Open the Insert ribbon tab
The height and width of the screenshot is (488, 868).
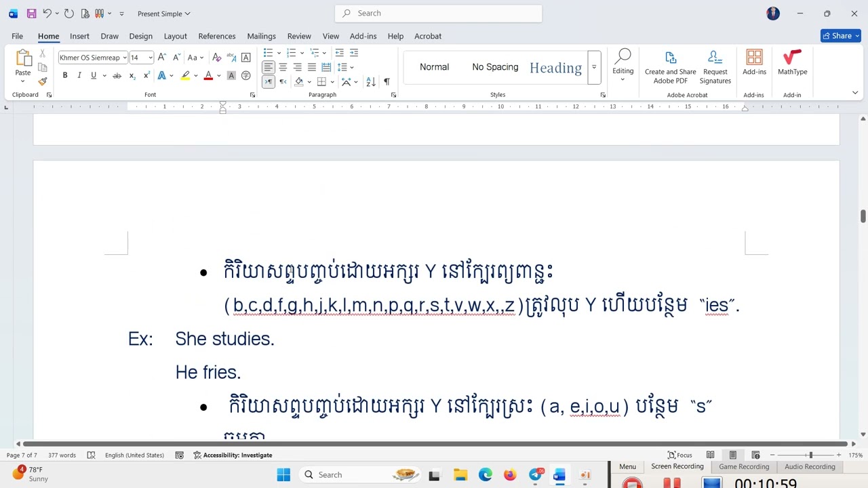coord(79,36)
